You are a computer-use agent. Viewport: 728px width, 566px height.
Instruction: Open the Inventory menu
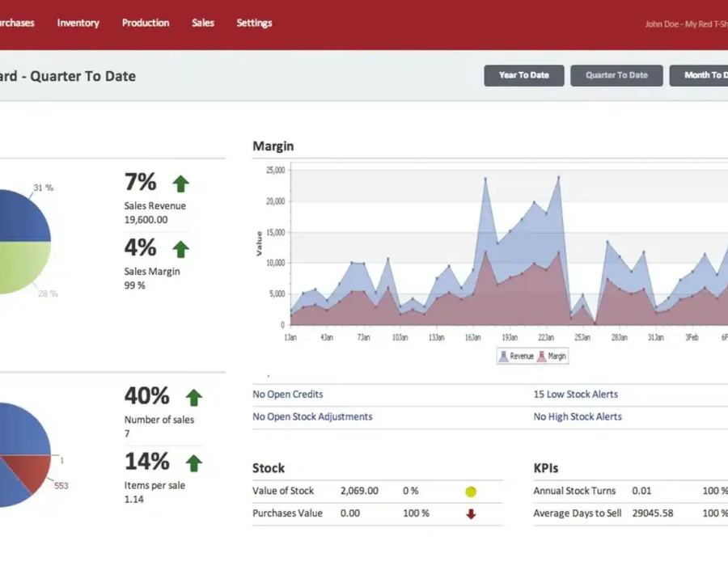coord(78,23)
